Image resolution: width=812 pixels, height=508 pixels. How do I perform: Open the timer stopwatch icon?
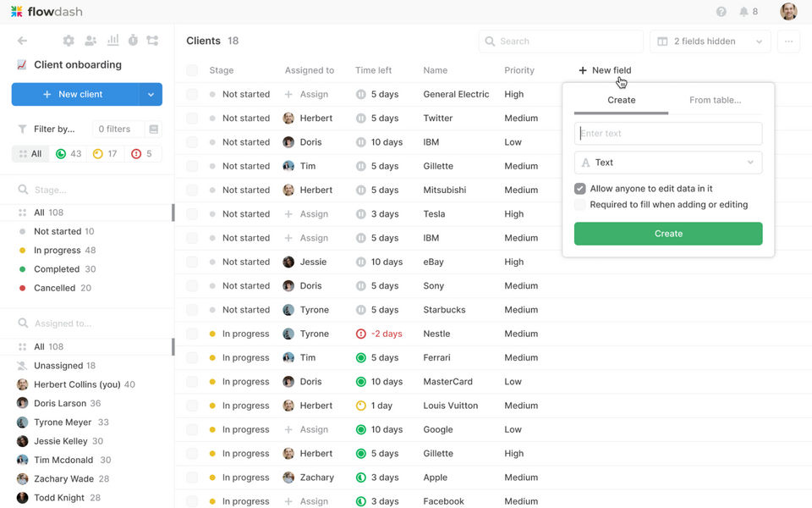133,40
